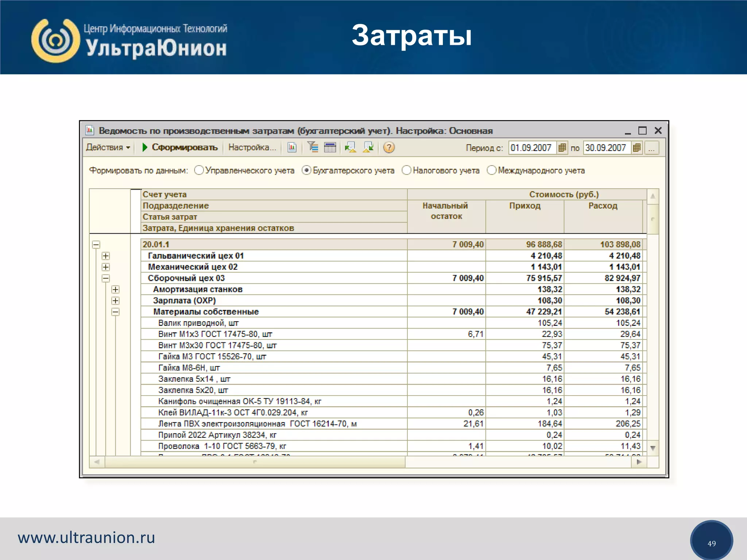Click the period selection ellipsis button
This screenshot has width=747, height=560.
coord(651,148)
